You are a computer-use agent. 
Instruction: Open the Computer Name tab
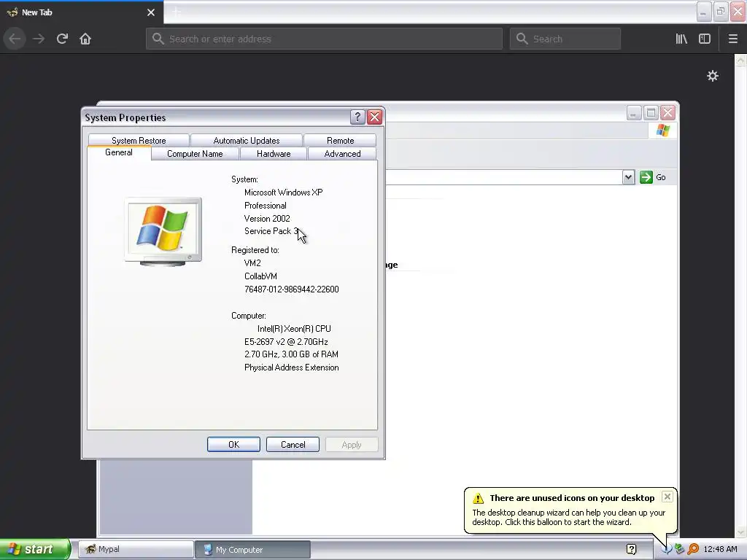(x=195, y=154)
